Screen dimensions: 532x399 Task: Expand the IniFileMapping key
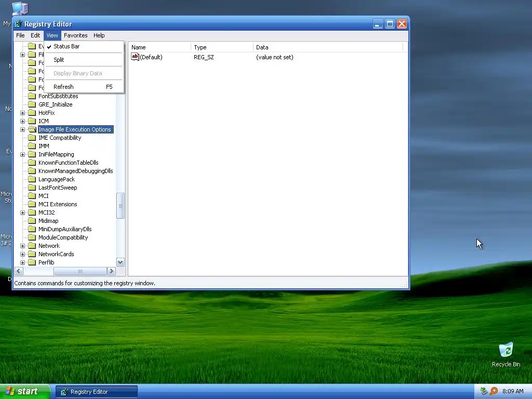click(22, 155)
